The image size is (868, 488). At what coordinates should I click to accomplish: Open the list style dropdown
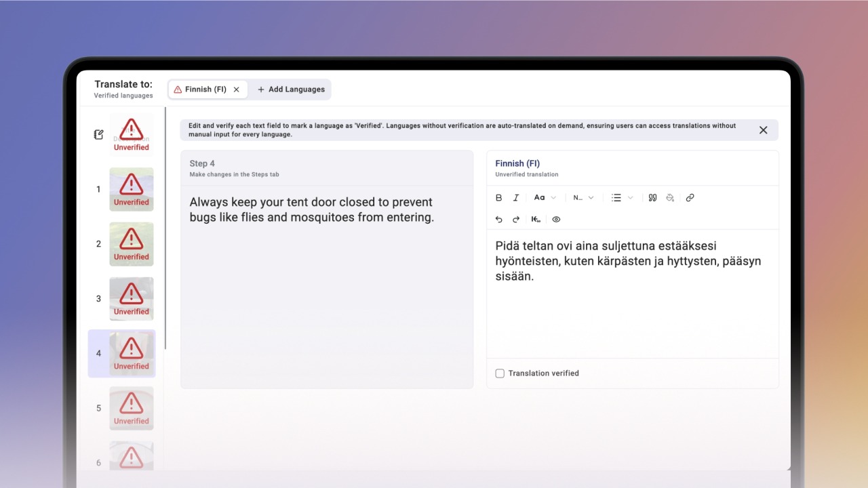click(622, 198)
